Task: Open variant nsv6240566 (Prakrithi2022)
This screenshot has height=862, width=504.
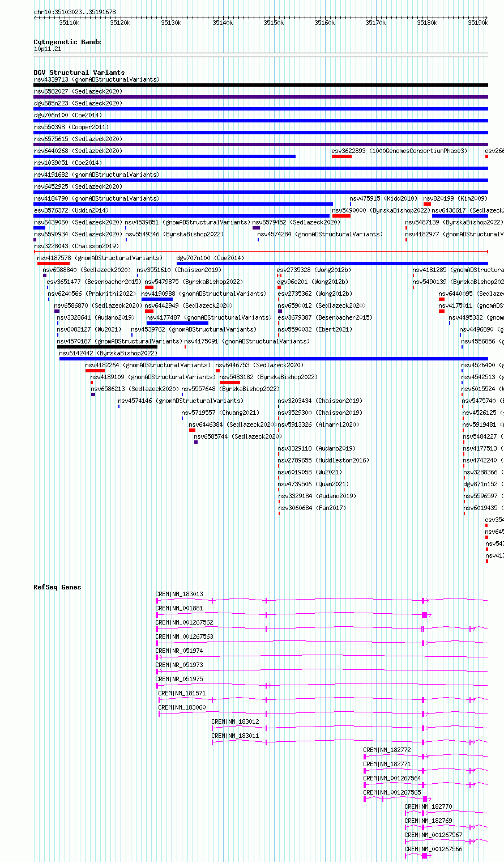Action: click(x=92, y=294)
